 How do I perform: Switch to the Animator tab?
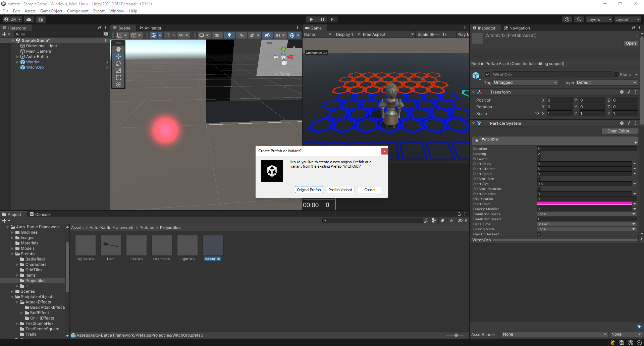tap(150, 28)
